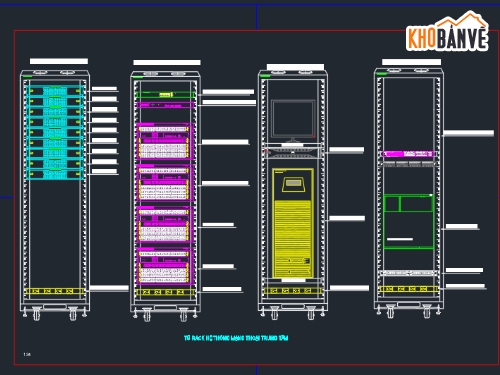The width and height of the screenshot is (500, 375).
Task: Select the yellow power strip in first rack
Action: coord(55,291)
